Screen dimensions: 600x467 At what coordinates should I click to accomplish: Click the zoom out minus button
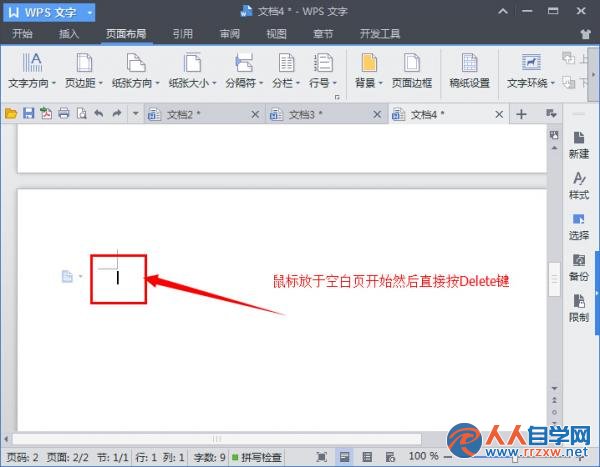point(447,457)
